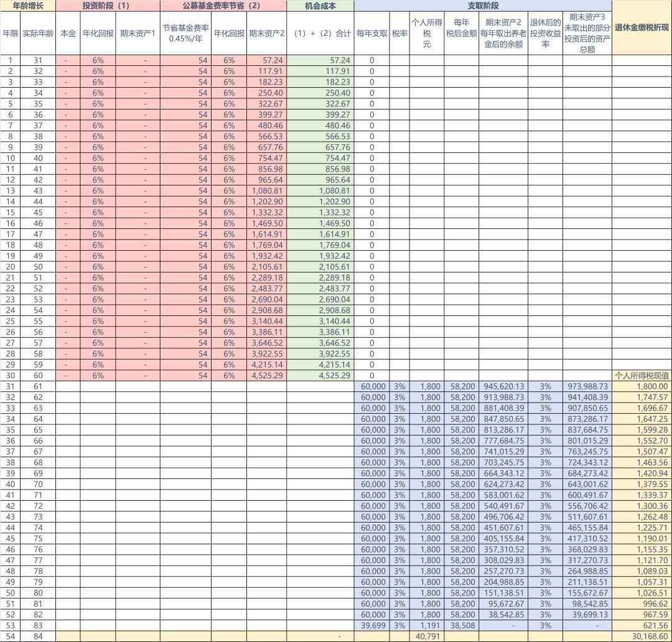
Task: Select the 95,672.67 balance cell
Action: [503, 604]
